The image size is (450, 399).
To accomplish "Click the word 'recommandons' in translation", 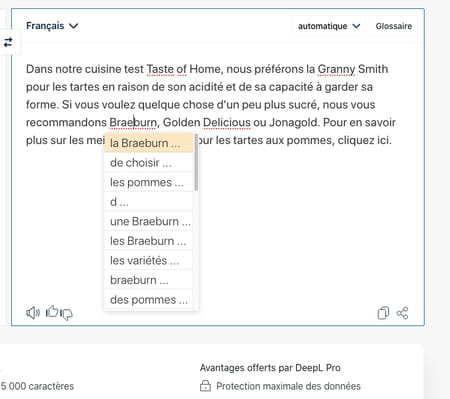I will [66, 122].
